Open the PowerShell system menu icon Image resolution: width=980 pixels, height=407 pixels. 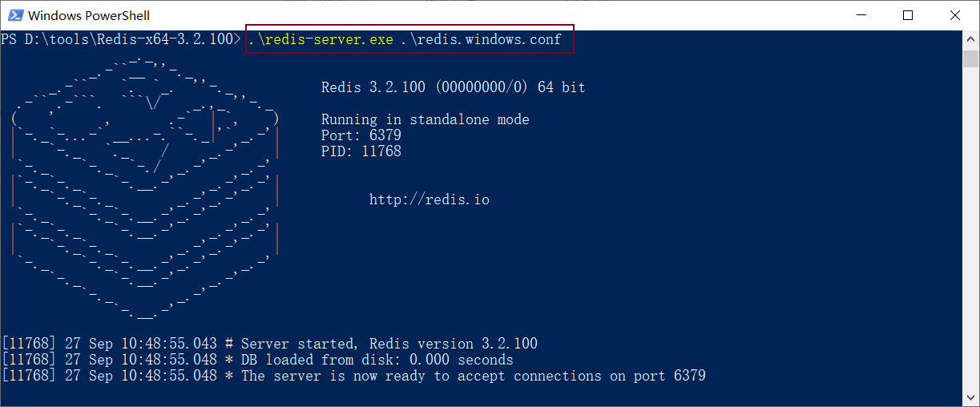coord(14,15)
